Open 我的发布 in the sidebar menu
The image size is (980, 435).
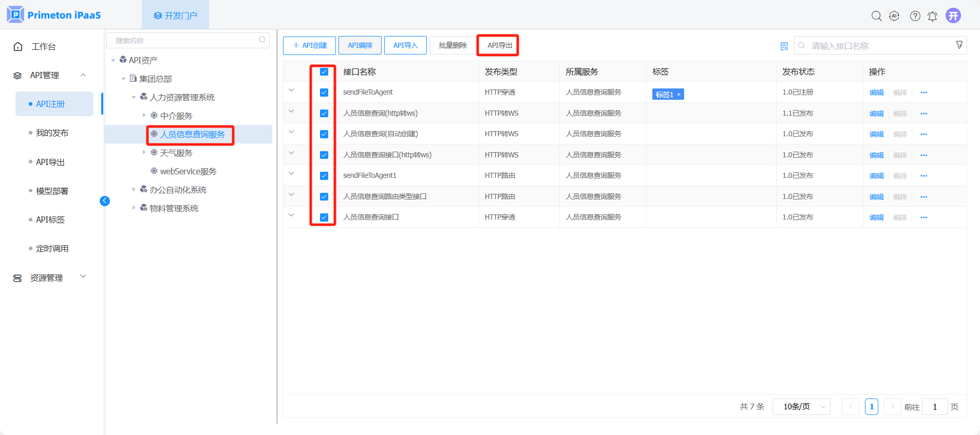tap(52, 133)
